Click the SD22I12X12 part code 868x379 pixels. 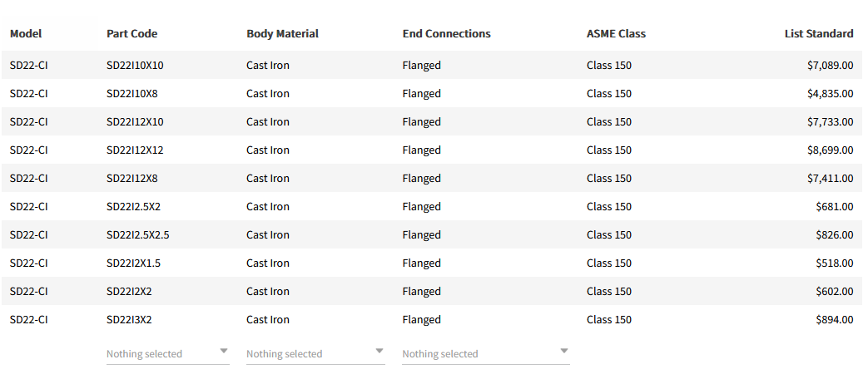coord(135,150)
